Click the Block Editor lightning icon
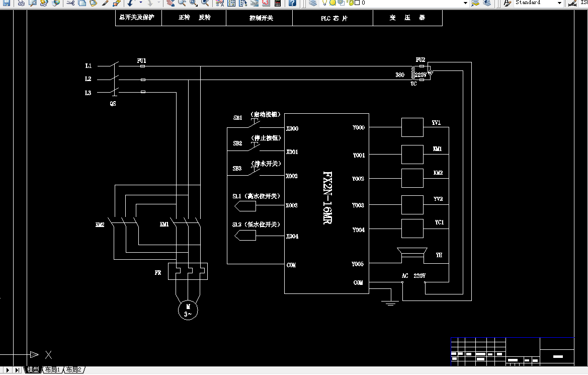Image resolution: width=588 pixels, height=375 pixels. (117, 3)
